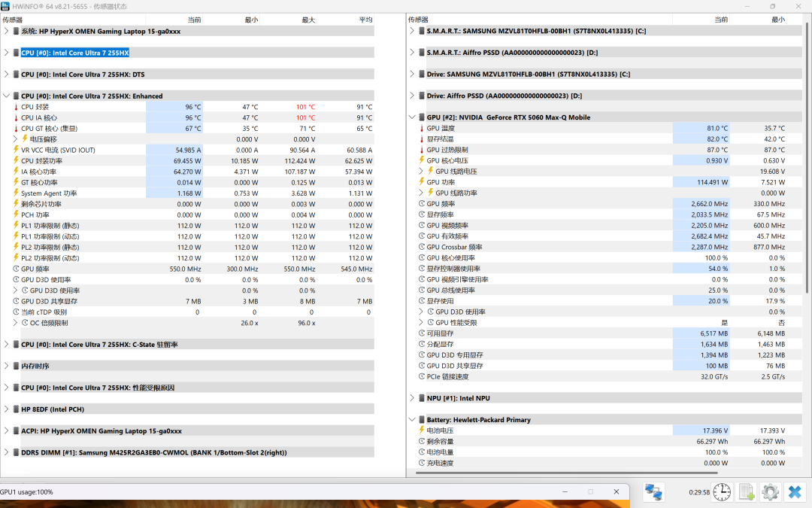Start logging with the spreadsheet-plus icon
The width and height of the screenshot is (812, 508).
pos(747,492)
